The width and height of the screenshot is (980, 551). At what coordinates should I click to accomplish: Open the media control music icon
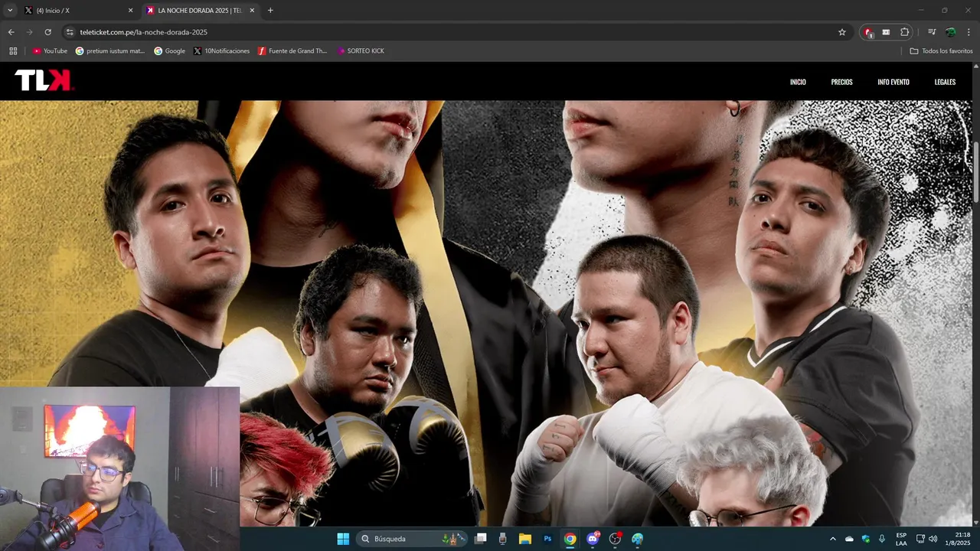[x=932, y=32]
